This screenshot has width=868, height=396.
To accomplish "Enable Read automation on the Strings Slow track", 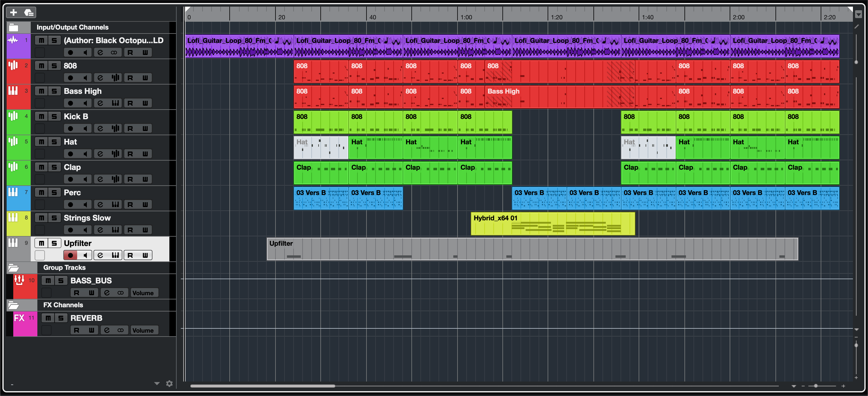I will (130, 230).
